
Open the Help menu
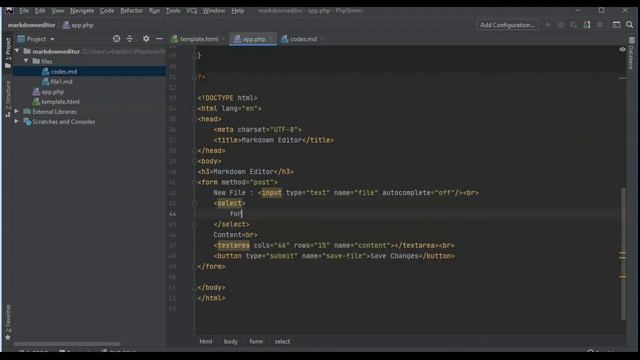(x=238, y=11)
